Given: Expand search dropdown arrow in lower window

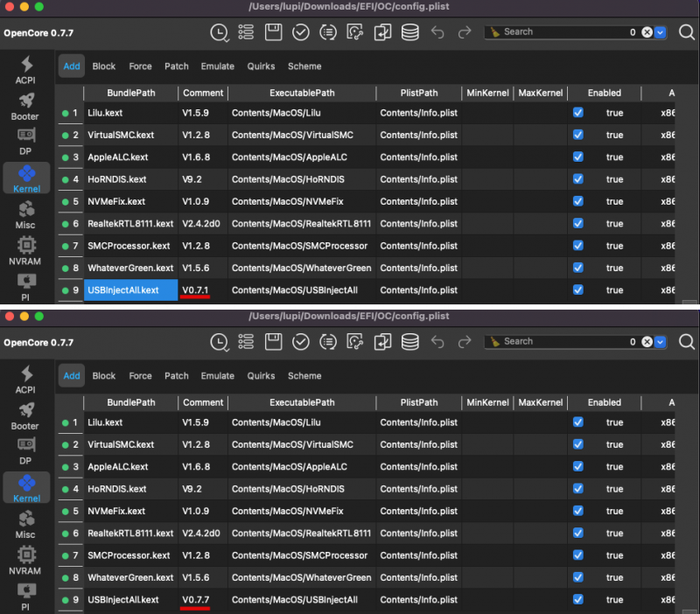Looking at the screenshot, I should point(661,342).
